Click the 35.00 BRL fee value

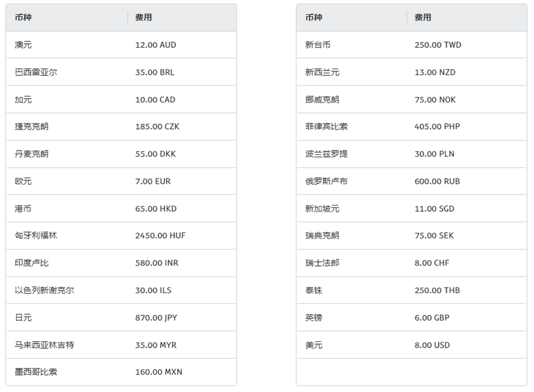point(154,72)
